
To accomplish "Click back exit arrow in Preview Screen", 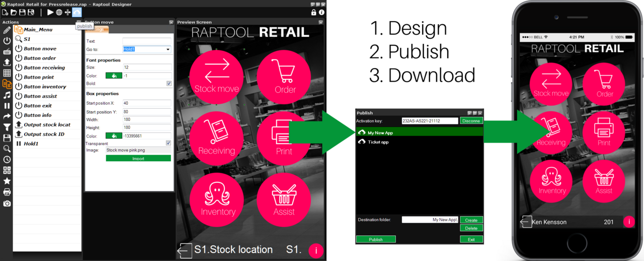I will (x=185, y=250).
